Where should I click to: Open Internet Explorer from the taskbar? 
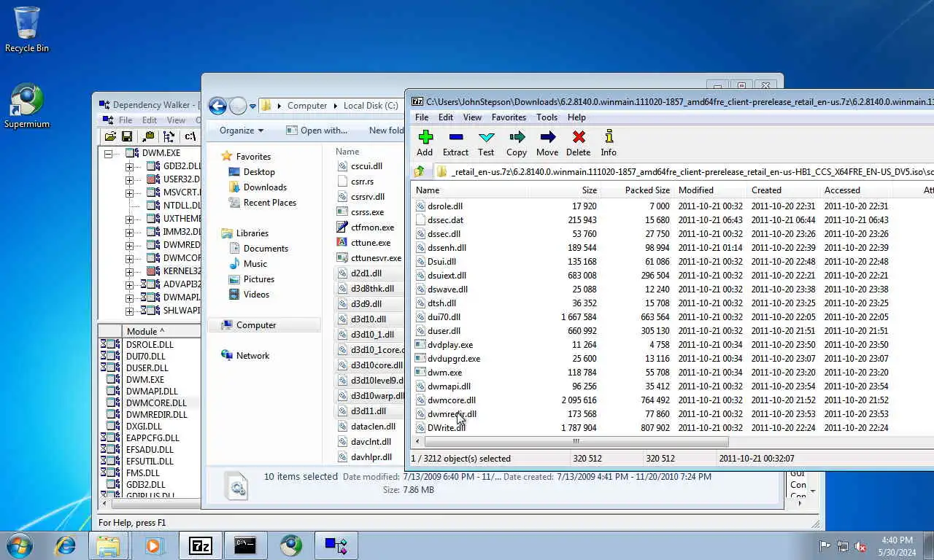(66, 545)
